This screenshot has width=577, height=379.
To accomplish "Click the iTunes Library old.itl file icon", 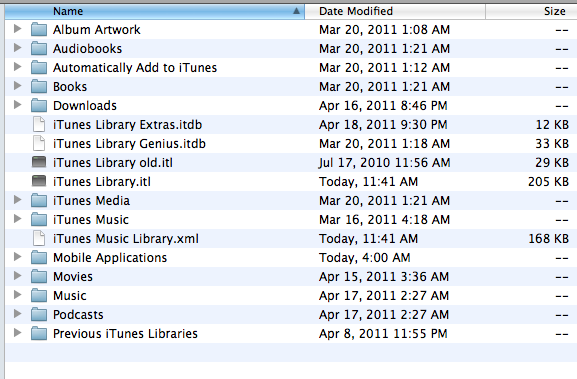I will click(39, 162).
